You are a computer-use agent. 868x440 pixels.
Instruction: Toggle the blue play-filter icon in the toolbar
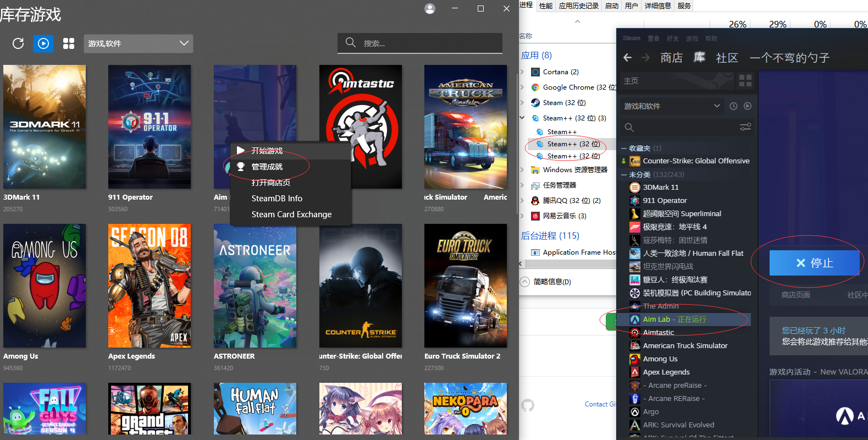[x=43, y=43]
